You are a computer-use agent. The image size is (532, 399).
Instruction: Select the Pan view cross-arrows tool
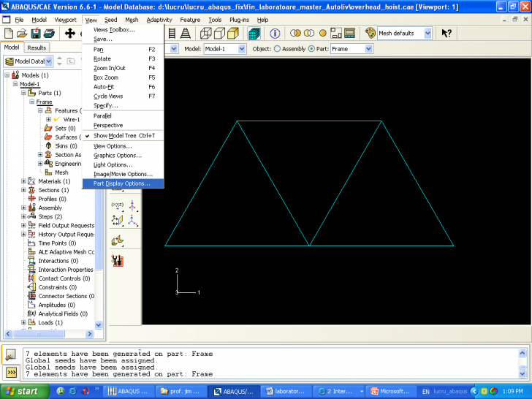click(70, 34)
